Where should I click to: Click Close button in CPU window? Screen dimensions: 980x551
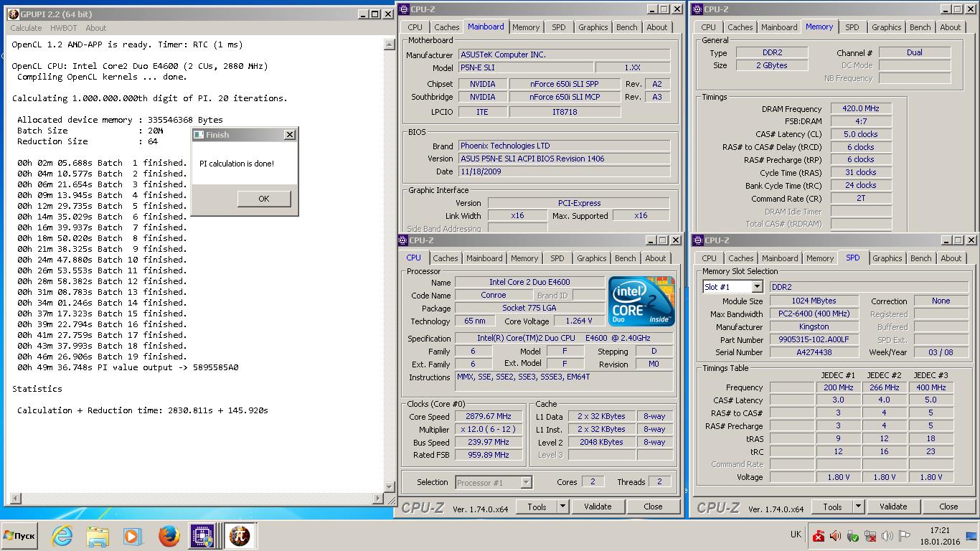pos(653,507)
